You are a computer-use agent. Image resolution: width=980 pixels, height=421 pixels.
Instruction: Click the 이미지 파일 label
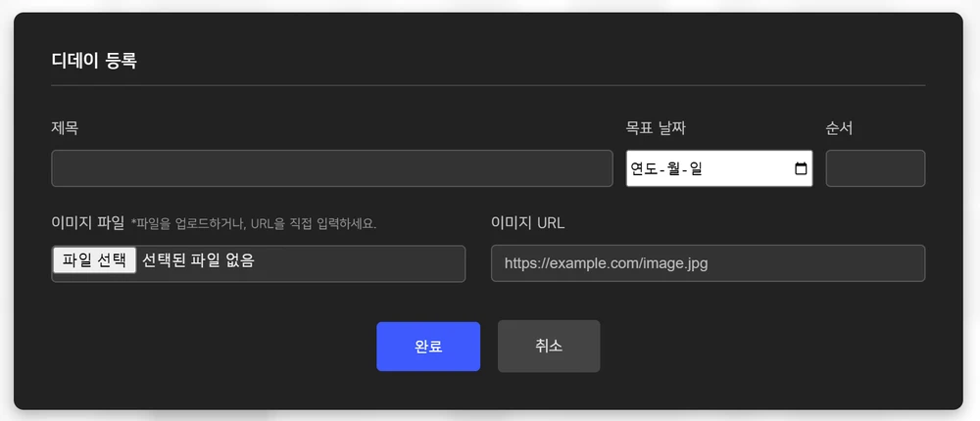(87, 222)
